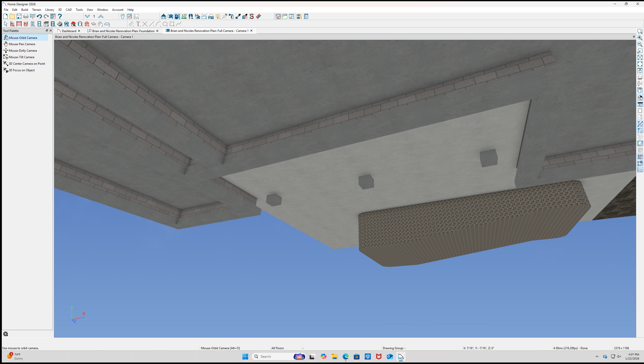Click the Full Camera toolbar icon
The height and width of the screenshot is (364, 644).
point(170,17)
